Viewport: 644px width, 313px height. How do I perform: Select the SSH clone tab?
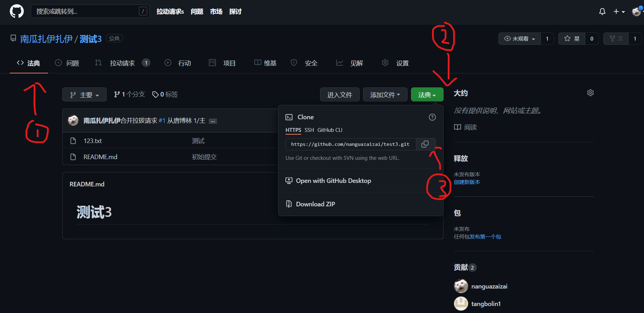point(309,130)
